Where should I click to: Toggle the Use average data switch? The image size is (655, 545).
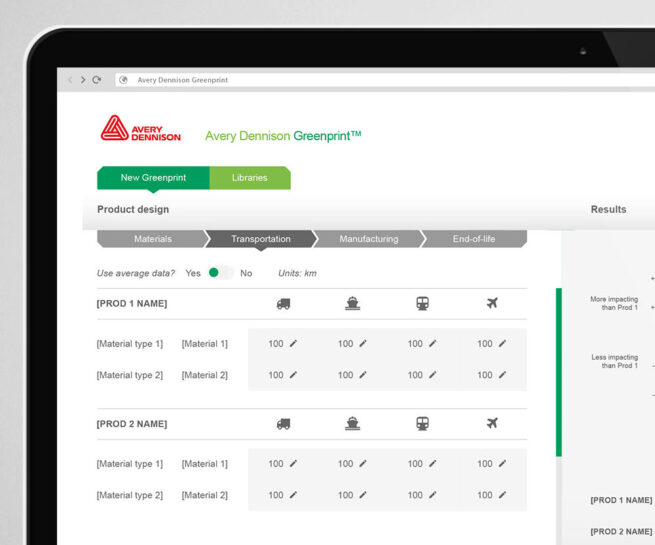pos(221,273)
